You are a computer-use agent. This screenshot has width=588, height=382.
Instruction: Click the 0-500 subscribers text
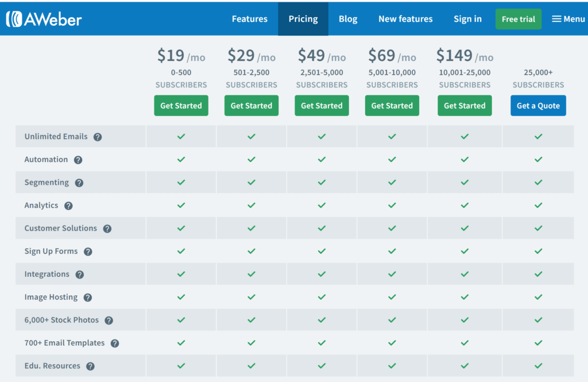[181, 79]
